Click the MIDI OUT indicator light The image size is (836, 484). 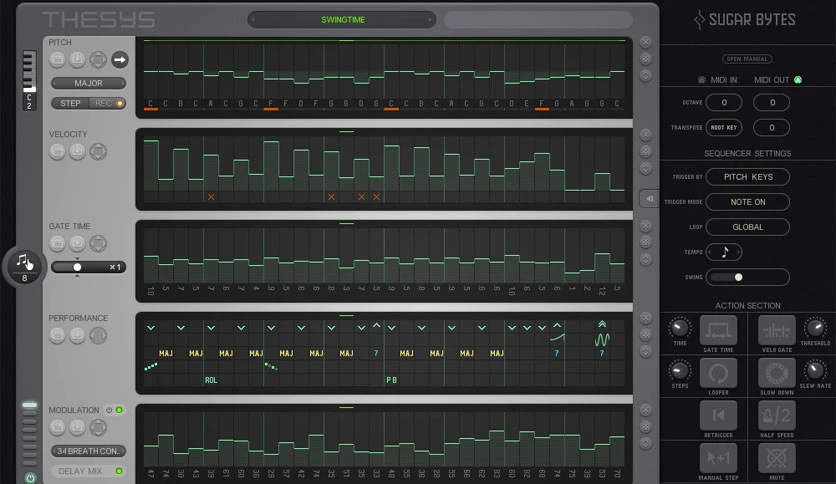pyautogui.click(x=798, y=80)
